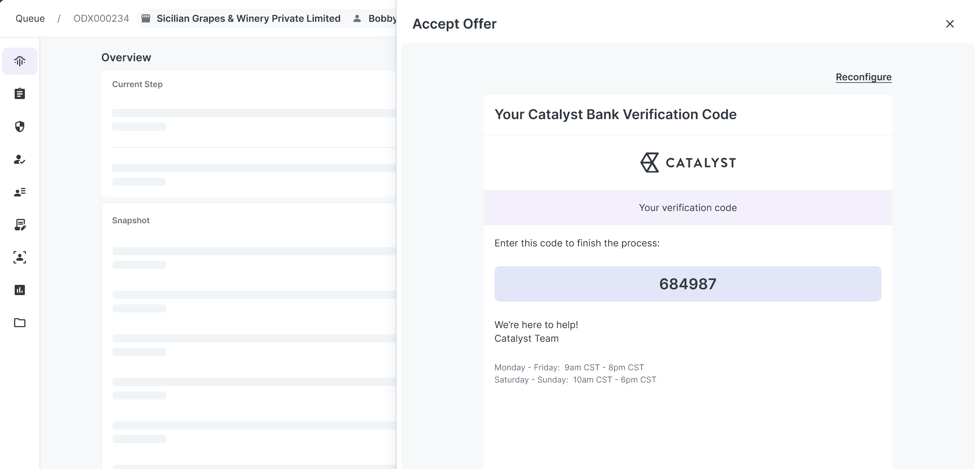Click the Snapshot card heading
The image size is (980, 469).
click(131, 221)
